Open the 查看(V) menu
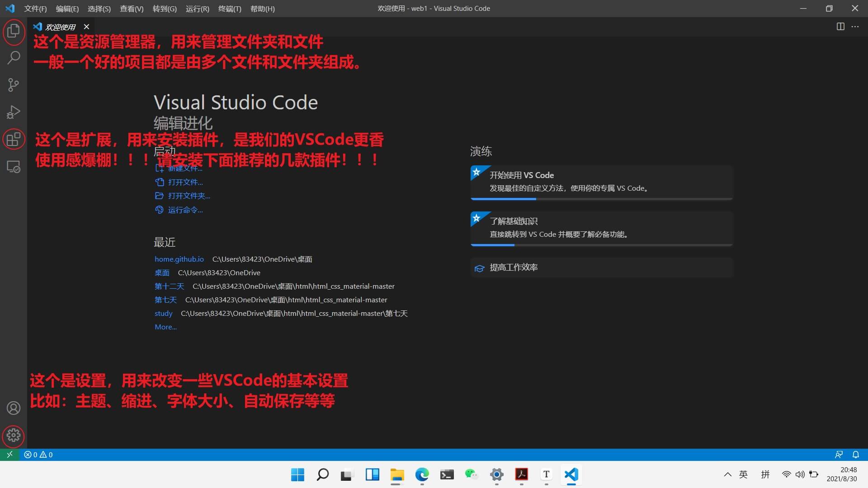 click(132, 9)
